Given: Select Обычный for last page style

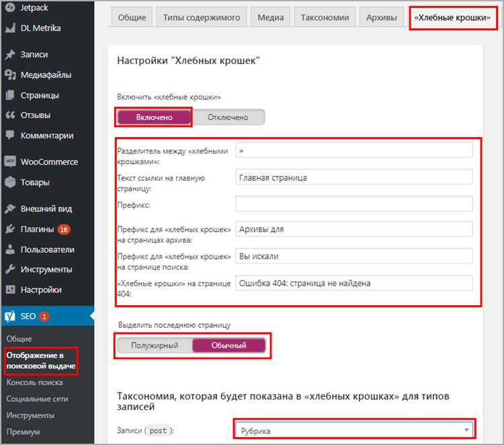Looking at the screenshot, I should click(229, 346).
